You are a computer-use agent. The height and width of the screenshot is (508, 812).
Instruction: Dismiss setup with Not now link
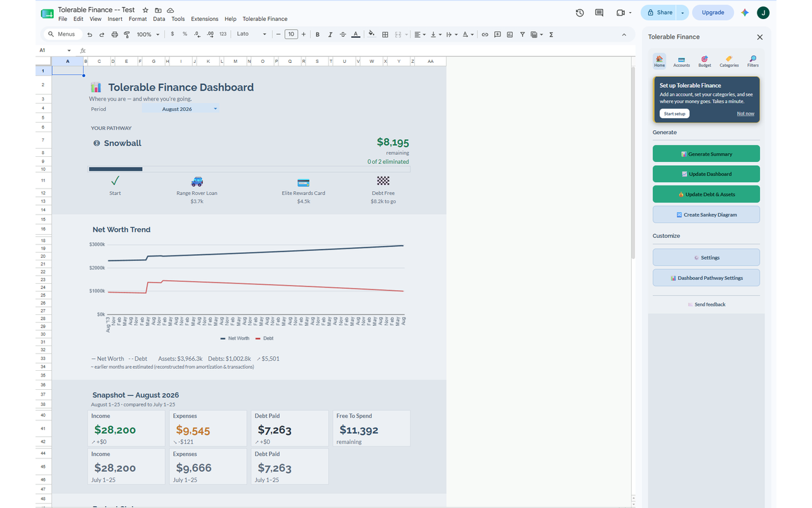(745, 114)
